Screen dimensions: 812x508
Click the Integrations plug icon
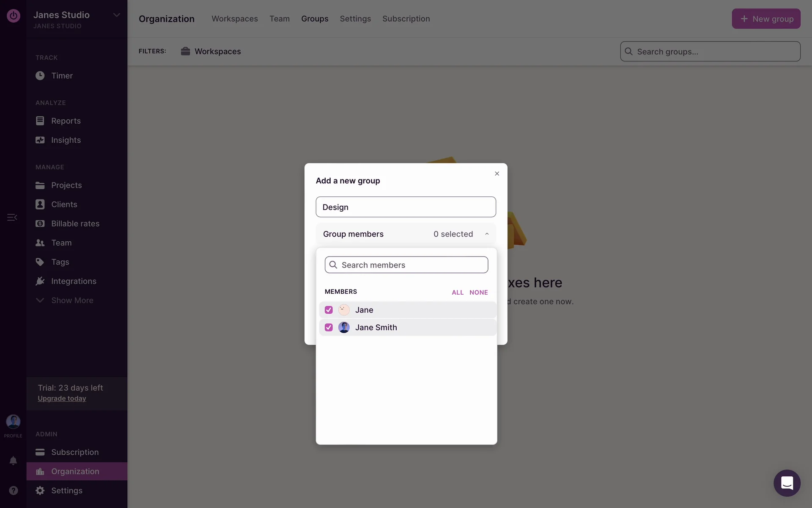(40, 281)
